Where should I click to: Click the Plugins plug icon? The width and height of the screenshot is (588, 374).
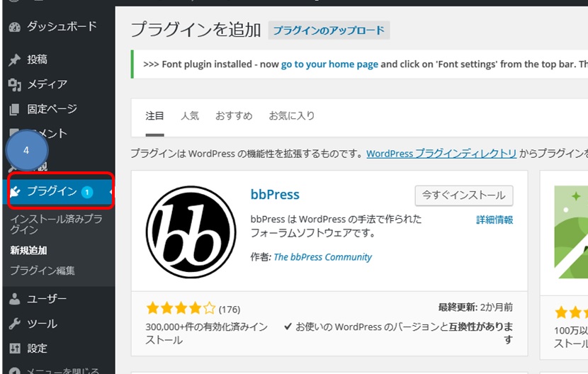(x=15, y=191)
